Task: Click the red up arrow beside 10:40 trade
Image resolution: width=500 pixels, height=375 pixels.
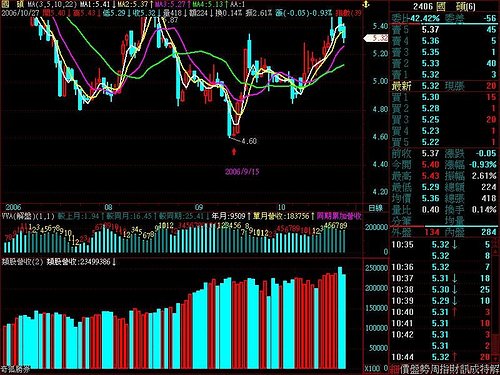Action: click(x=454, y=312)
